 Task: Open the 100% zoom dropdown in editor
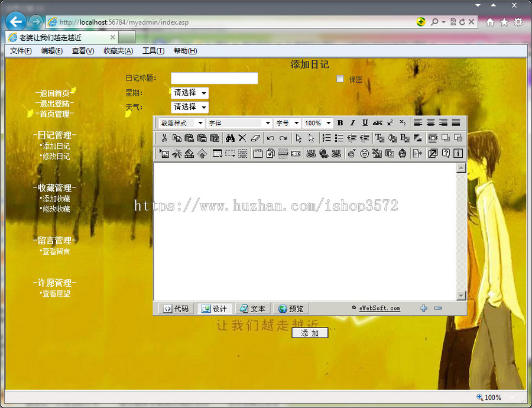coord(317,123)
